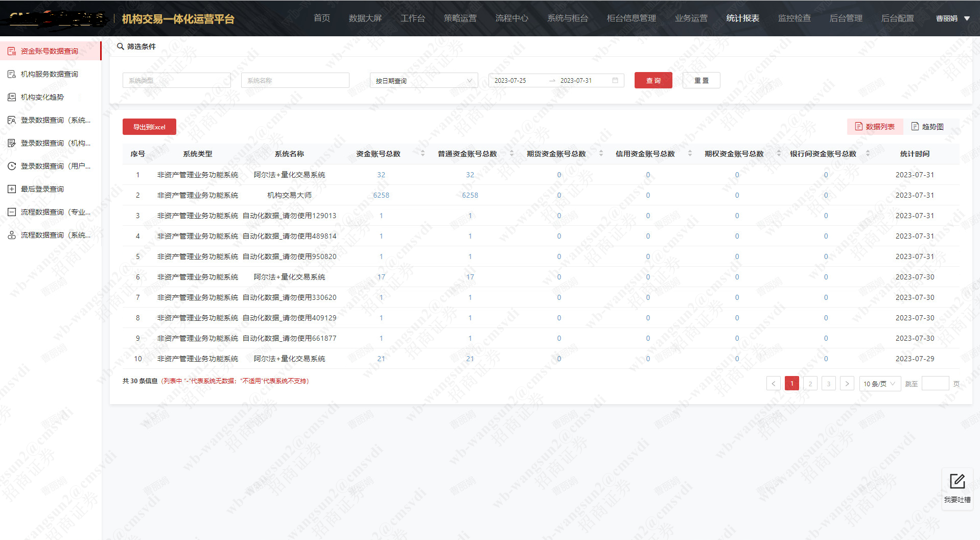Click 自动化数据_请勿使用129013 cell

click(289, 216)
